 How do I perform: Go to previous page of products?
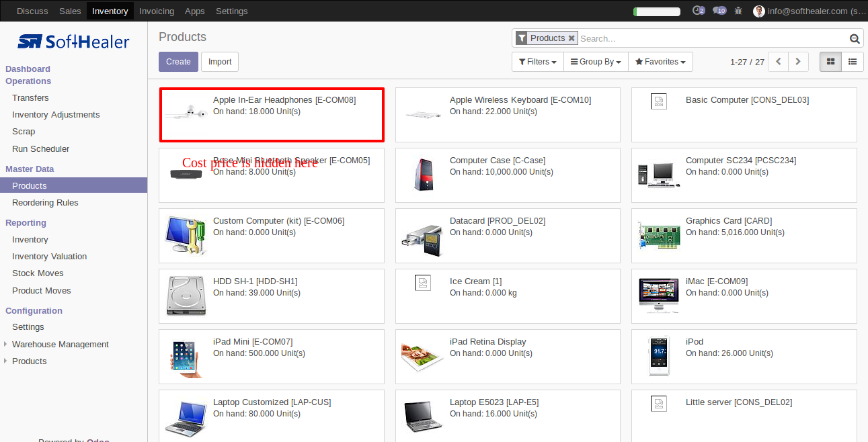(x=778, y=62)
